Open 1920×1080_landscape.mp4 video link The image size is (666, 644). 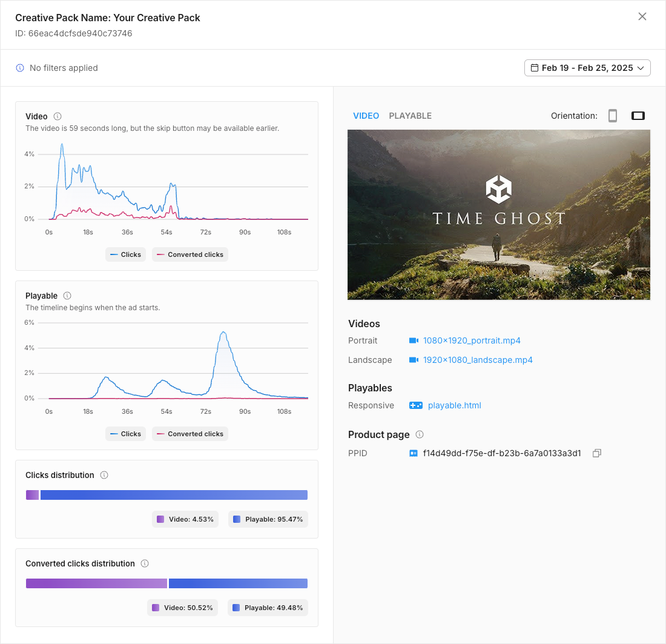pos(478,360)
